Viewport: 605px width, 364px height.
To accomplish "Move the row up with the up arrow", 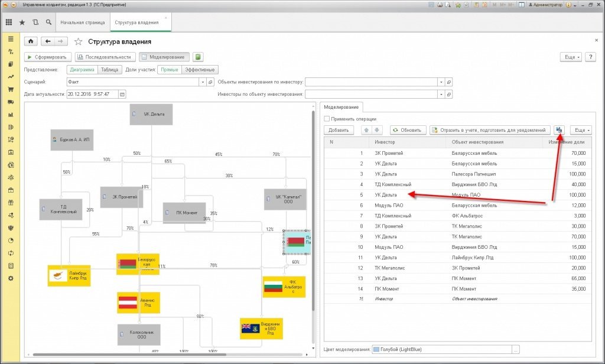I will tap(366, 131).
